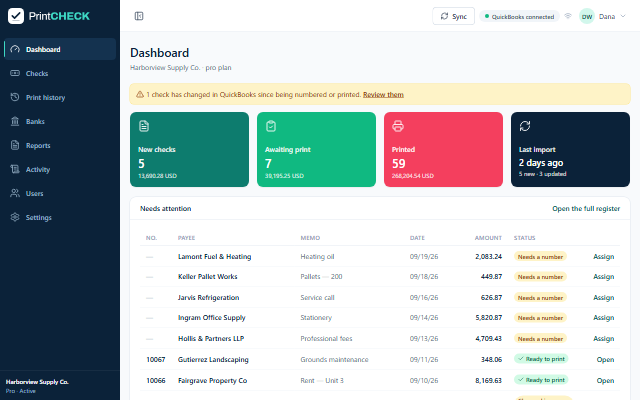Image resolution: width=640 pixels, height=400 pixels.
Task: Open Dashboard in the sidebar
Action: 60,49
